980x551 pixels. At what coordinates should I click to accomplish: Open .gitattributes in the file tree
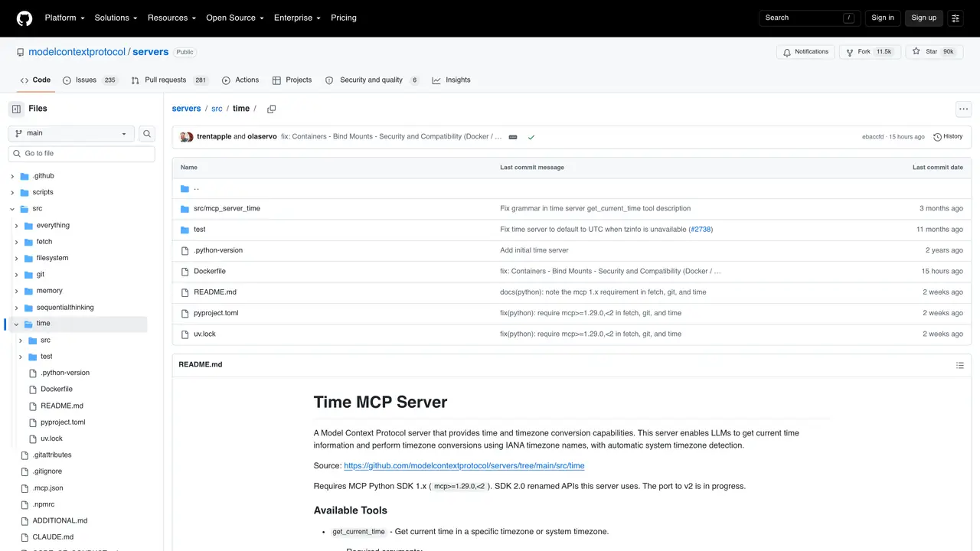[52, 455]
